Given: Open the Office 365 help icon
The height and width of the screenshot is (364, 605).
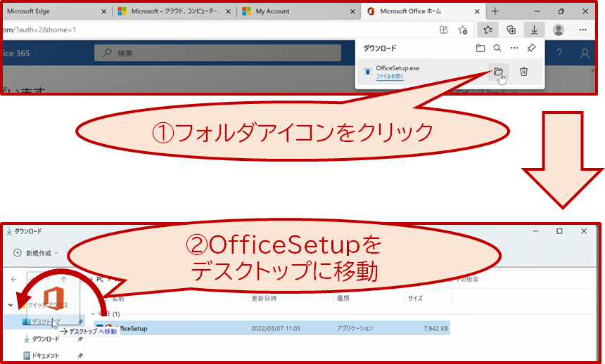Looking at the screenshot, I should pos(559,53).
